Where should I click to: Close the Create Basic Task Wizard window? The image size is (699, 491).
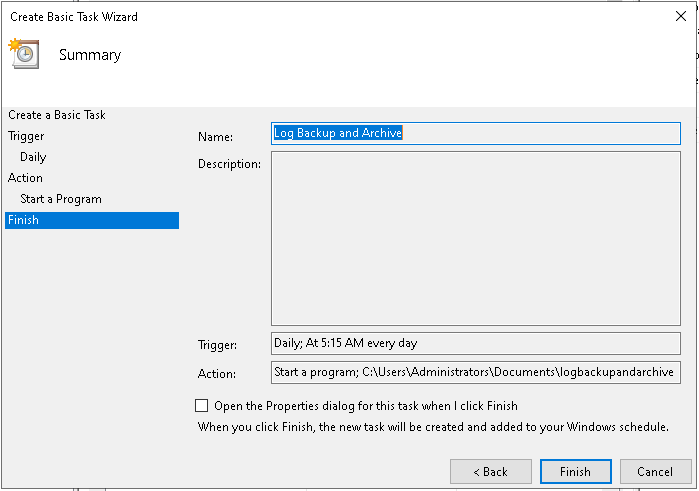(681, 16)
